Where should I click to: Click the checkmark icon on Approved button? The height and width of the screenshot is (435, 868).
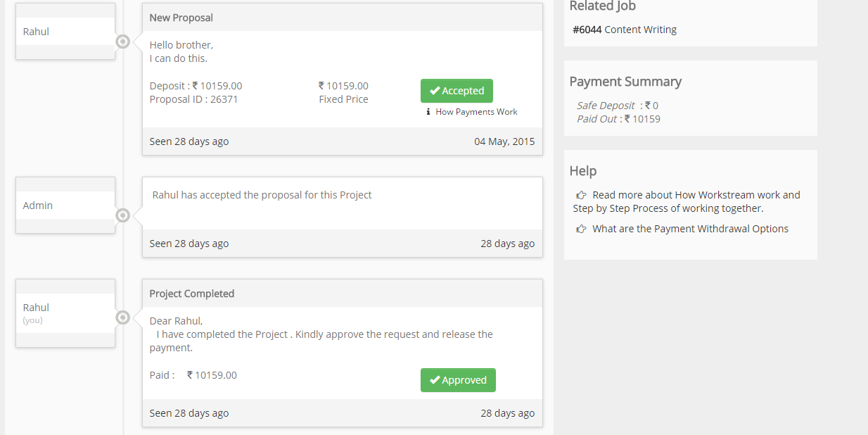pyautogui.click(x=435, y=380)
